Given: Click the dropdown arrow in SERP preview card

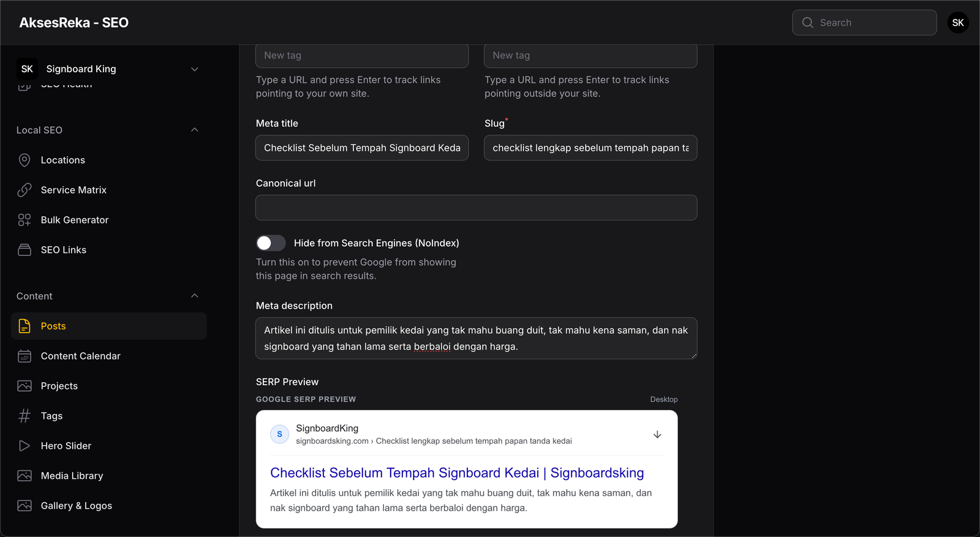Looking at the screenshot, I should (657, 434).
